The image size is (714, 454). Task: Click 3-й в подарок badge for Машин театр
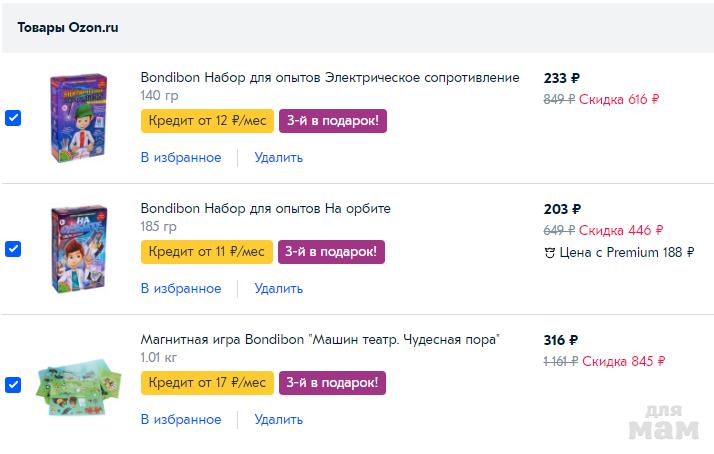coord(332,383)
